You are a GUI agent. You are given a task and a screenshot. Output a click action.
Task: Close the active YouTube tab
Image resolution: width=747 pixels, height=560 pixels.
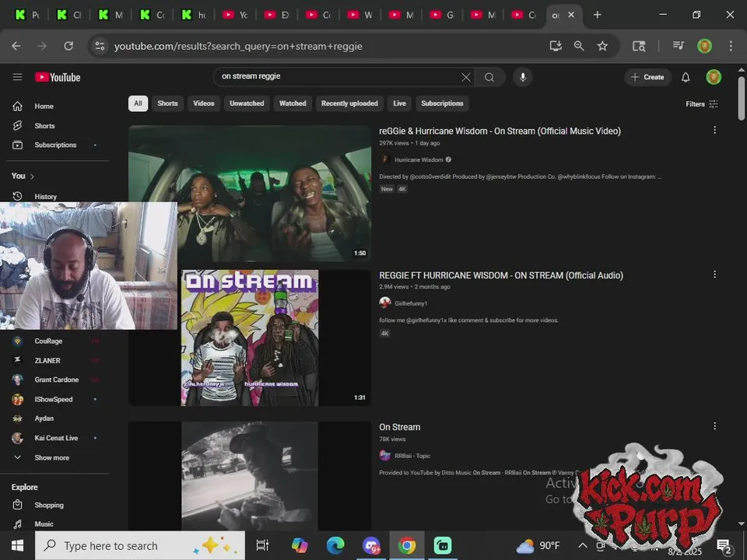coord(571,15)
